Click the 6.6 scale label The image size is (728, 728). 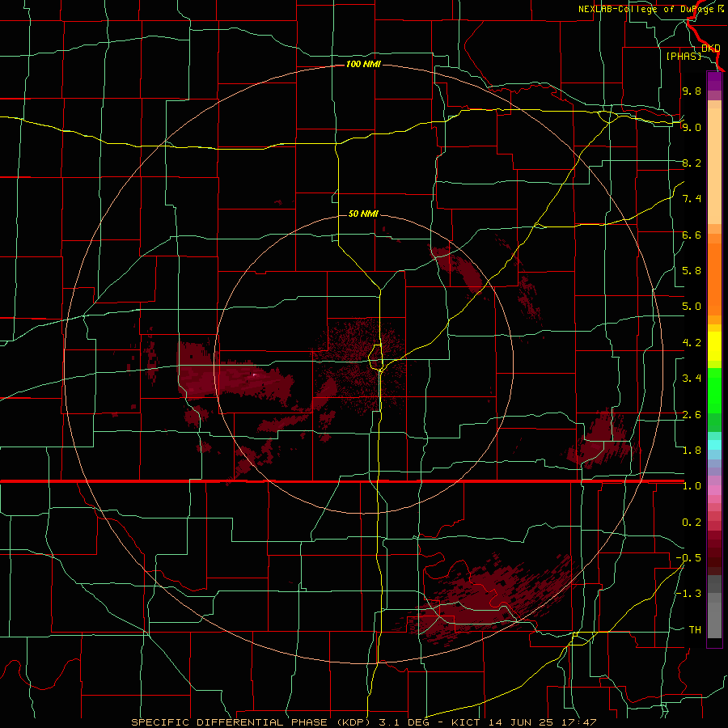pyautogui.click(x=692, y=235)
